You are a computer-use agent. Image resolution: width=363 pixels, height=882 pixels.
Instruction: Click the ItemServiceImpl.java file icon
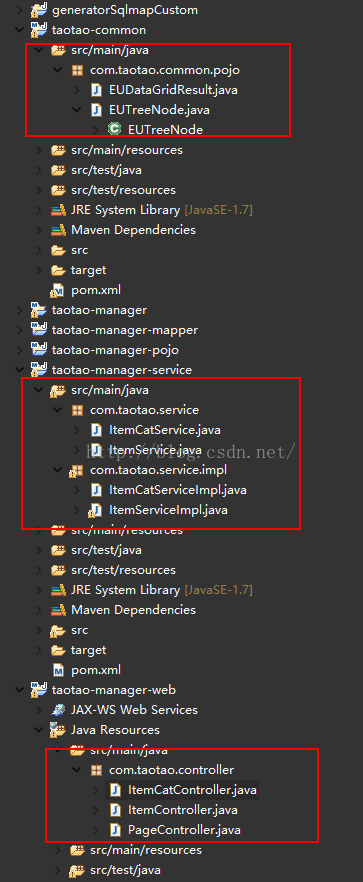click(95, 510)
